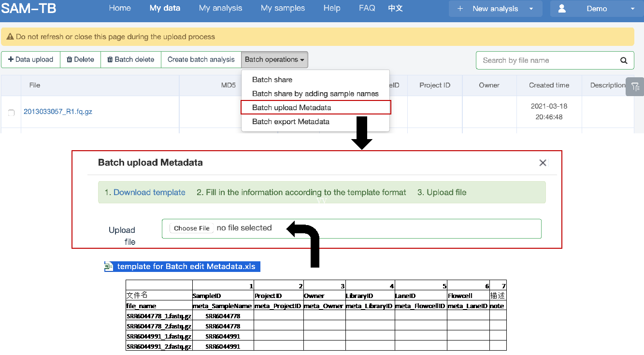Click the upload warning banner text
Image resolution: width=644 pixels, height=355 pixels.
coord(115,37)
